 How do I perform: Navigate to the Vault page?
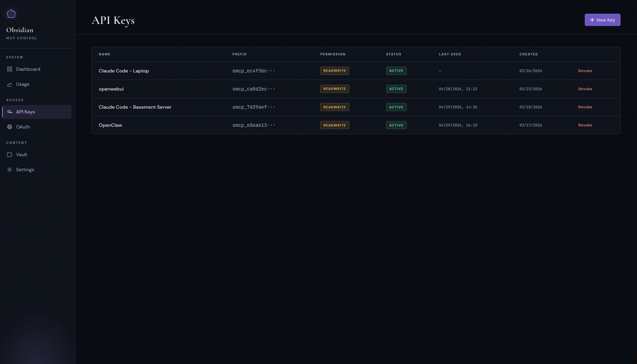[37, 154]
